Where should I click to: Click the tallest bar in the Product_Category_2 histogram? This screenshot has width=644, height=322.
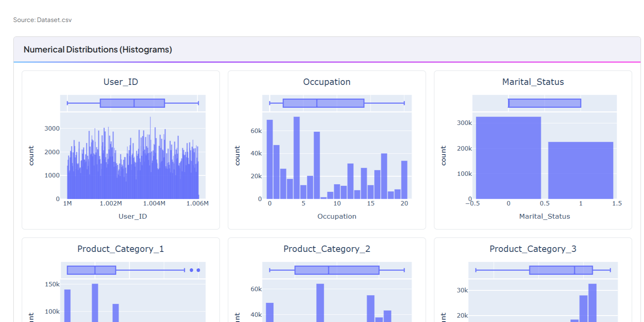320,303
